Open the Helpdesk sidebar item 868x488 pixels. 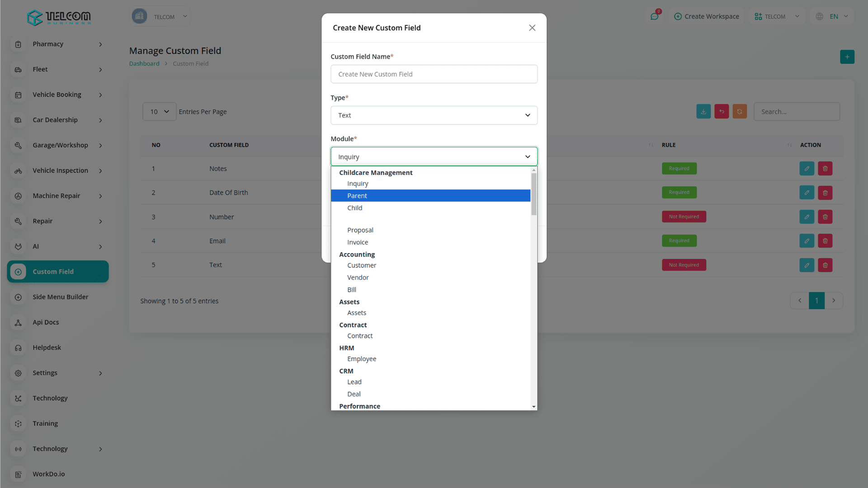(47, 347)
